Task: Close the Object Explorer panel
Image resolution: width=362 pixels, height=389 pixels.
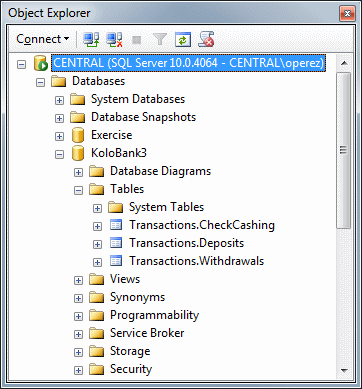Action: (347, 14)
